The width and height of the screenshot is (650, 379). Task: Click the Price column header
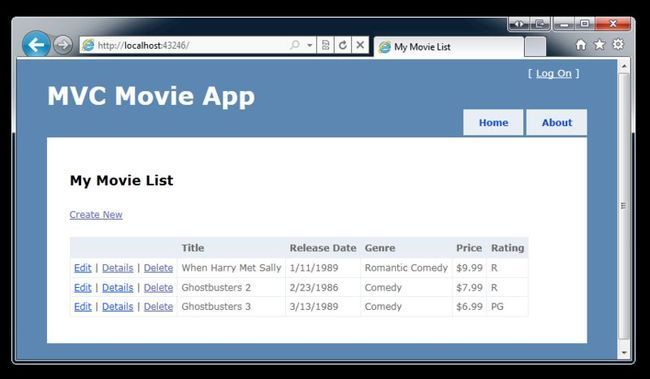click(x=469, y=248)
